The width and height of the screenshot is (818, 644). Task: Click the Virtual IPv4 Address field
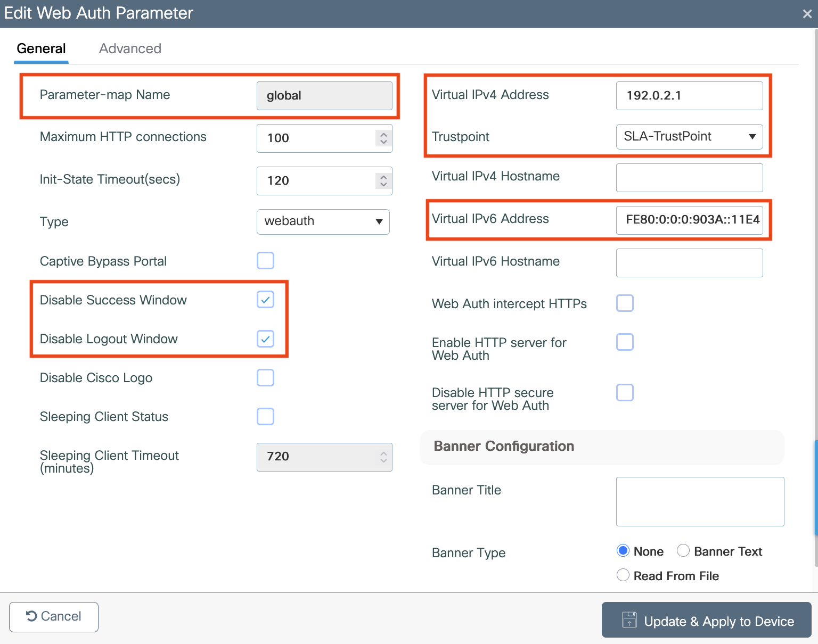pos(689,96)
